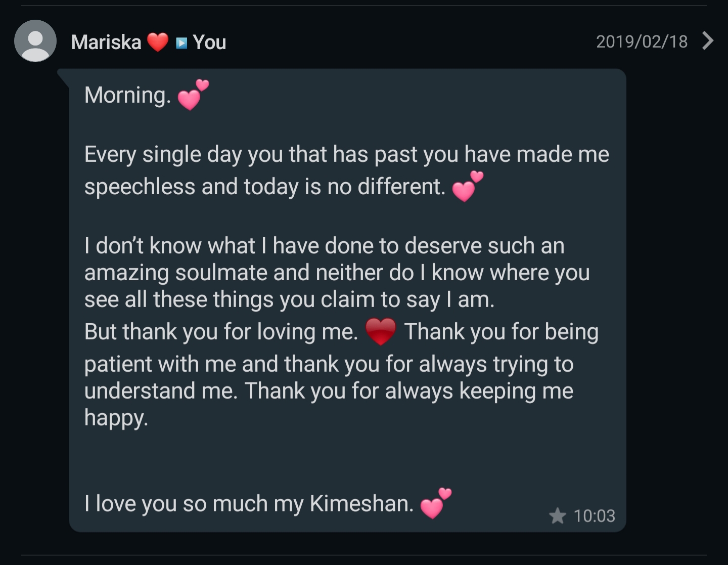The image size is (728, 565).
Task: Open the sender name Mariska
Action: coord(106,42)
